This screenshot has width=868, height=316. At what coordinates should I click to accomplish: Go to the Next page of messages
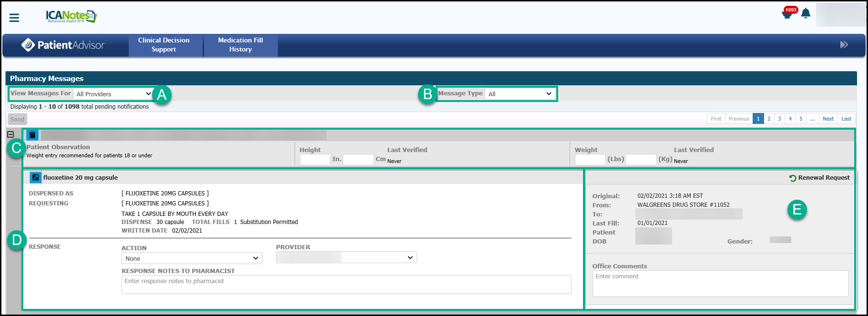[x=828, y=119]
